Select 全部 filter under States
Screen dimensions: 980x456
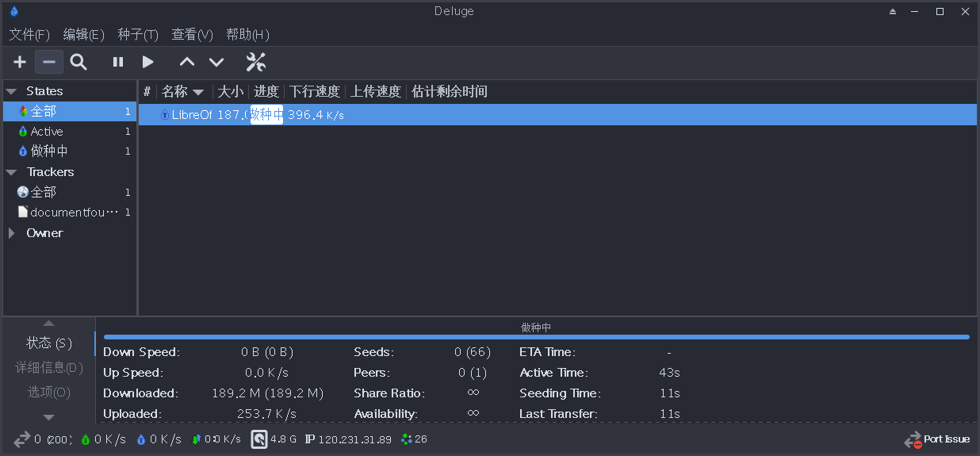[70, 112]
